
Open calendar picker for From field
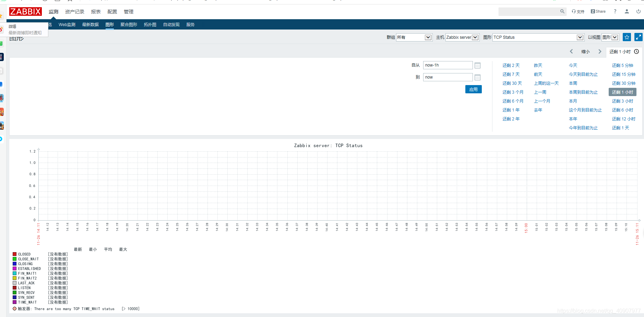point(477,66)
